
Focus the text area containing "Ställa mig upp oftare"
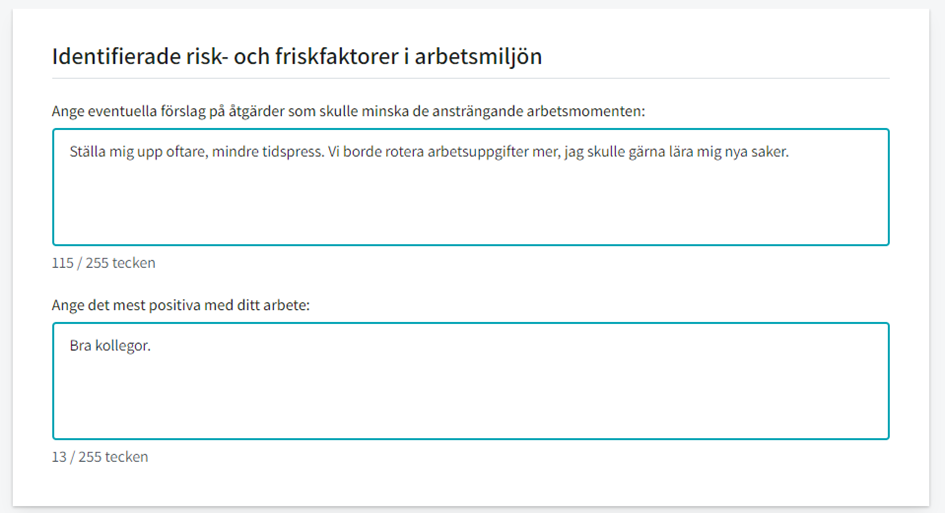(471, 187)
